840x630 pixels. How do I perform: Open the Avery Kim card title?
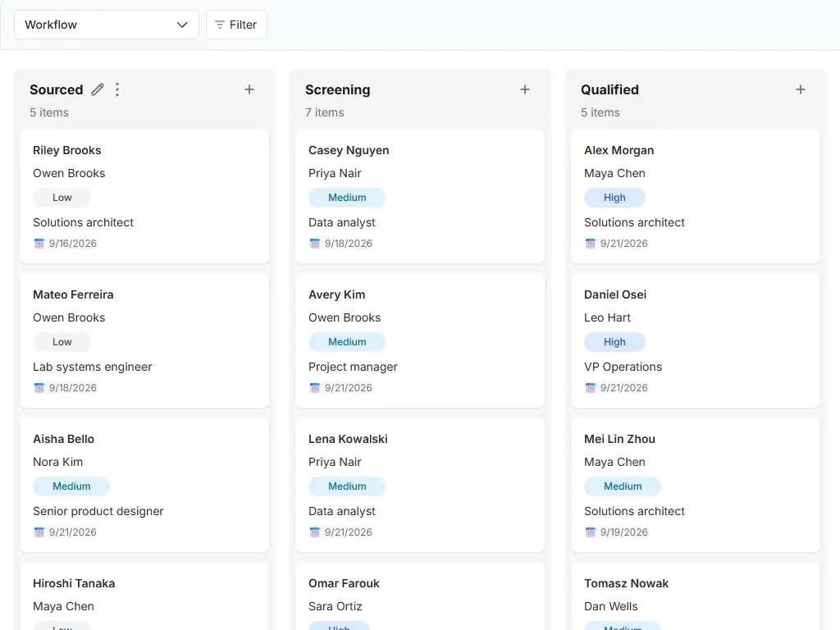click(x=337, y=294)
